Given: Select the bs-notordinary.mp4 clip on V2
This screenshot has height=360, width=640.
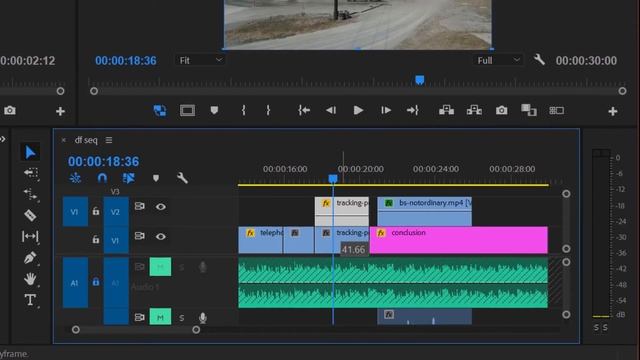Looking at the screenshot, I should pyautogui.click(x=424, y=211).
